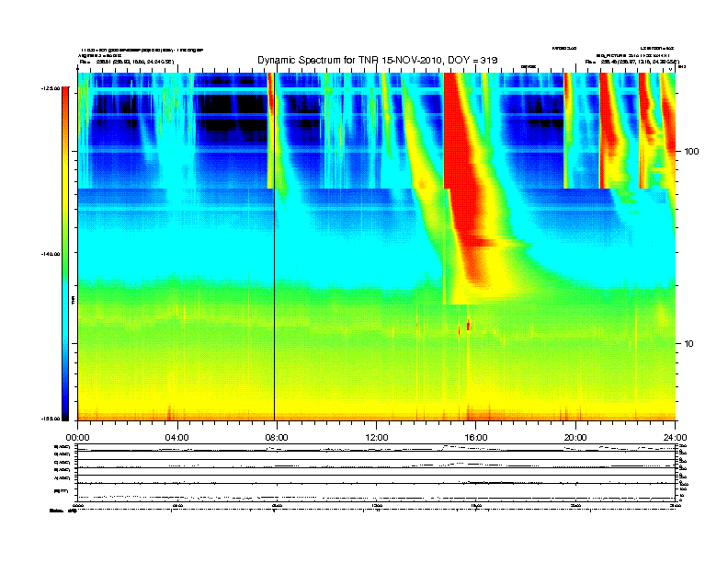
Task: Click the 08:00 time axis label
Action: tap(277, 438)
